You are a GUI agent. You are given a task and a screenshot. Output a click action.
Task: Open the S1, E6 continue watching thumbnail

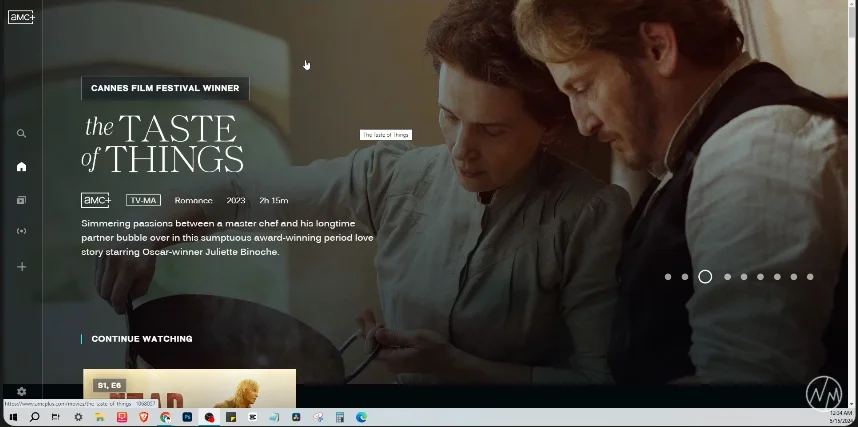189,388
